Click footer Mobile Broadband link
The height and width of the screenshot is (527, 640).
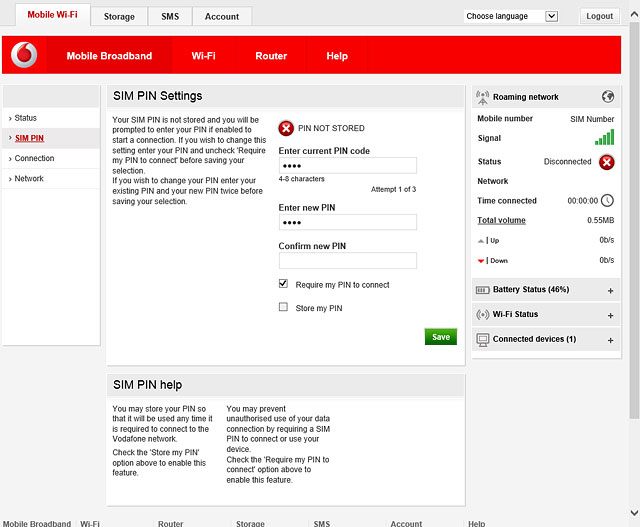pos(37,523)
